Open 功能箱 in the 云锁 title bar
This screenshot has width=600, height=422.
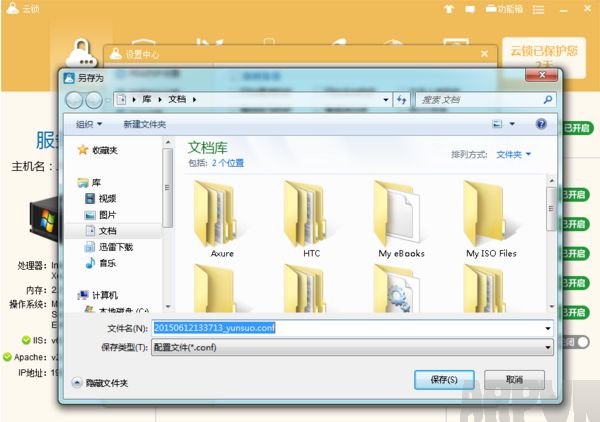504,8
